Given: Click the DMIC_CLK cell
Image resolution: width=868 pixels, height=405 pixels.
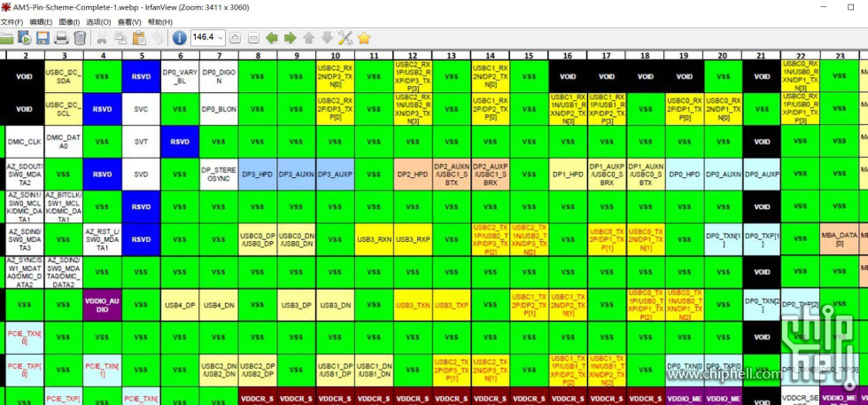Looking at the screenshot, I should coord(25,142).
